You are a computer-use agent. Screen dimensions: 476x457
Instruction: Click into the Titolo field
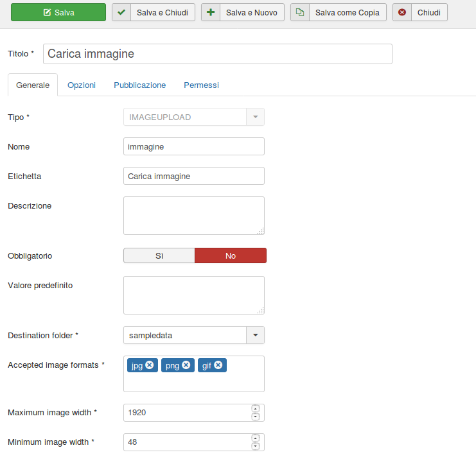click(x=218, y=54)
